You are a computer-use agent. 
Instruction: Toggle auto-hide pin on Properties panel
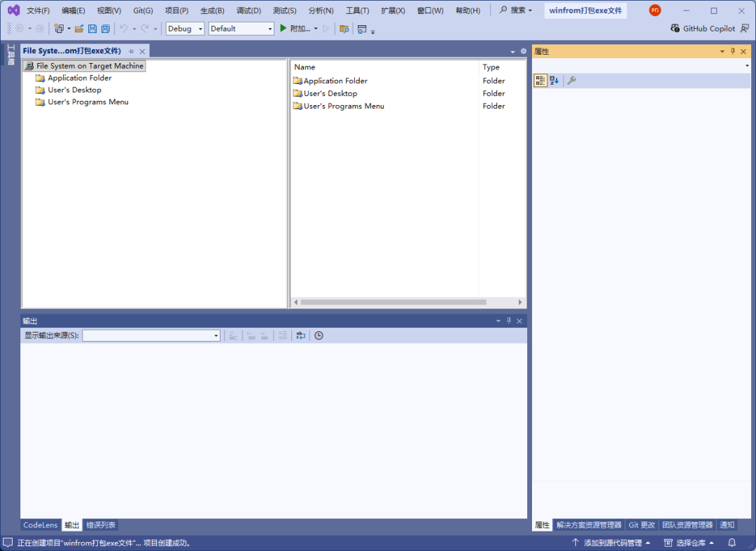click(x=733, y=51)
